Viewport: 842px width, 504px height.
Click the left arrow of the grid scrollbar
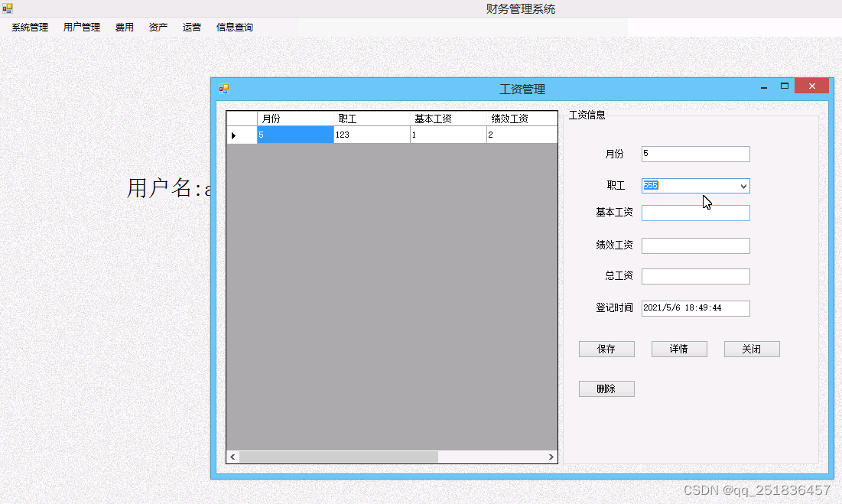tap(232, 456)
